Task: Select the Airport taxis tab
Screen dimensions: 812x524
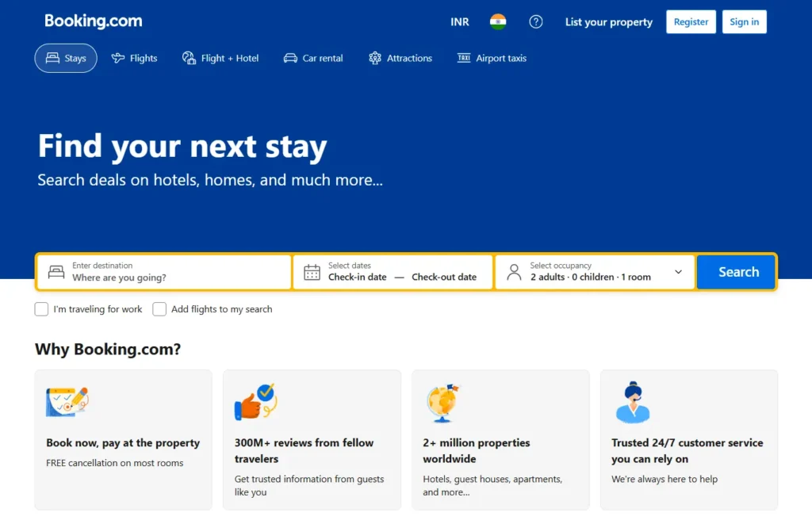Action: click(x=492, y=58)
